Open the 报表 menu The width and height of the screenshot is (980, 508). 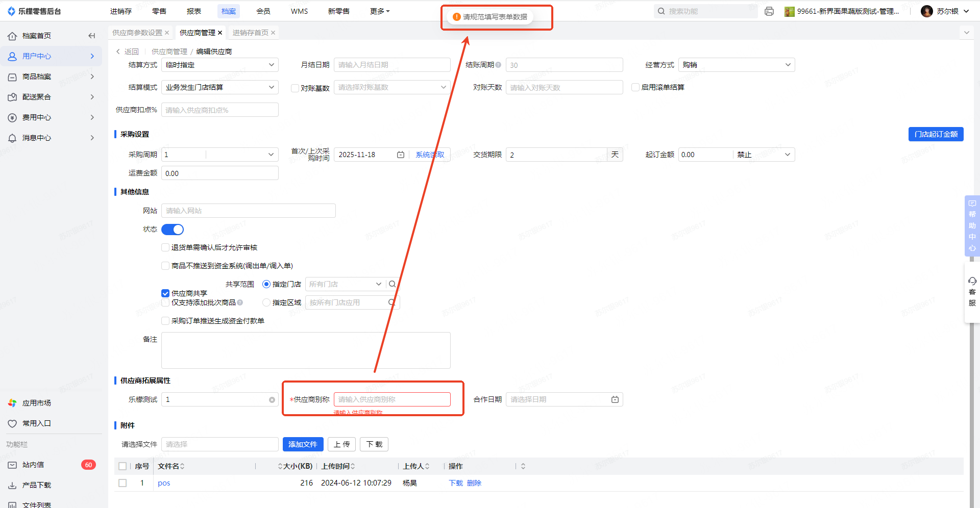coord(194,11)
